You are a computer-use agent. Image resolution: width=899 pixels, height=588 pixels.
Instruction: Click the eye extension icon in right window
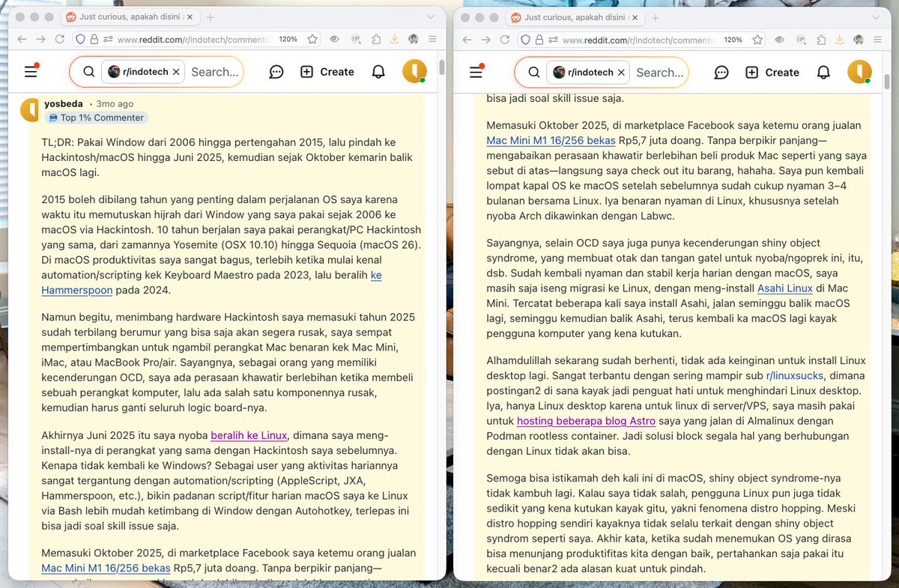tap(779, 39)
